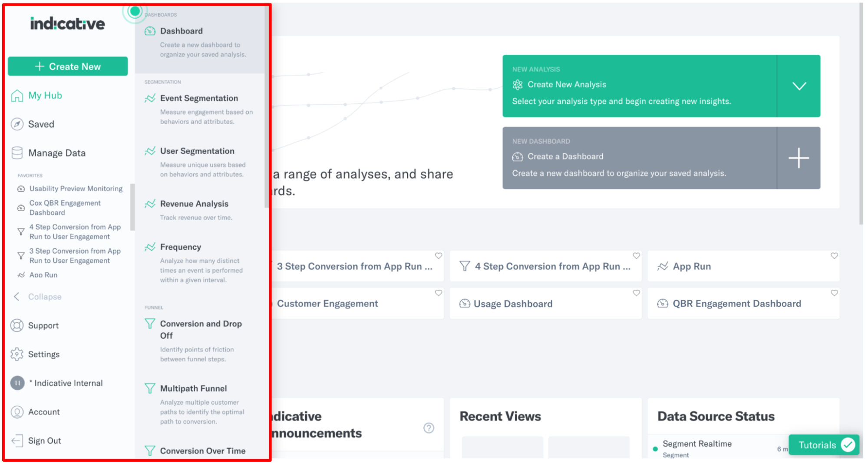Viewport: 868px width, 463px height.
Task: Open 4 Step Conversion favorite in sidebar
Action: (75, 232)
